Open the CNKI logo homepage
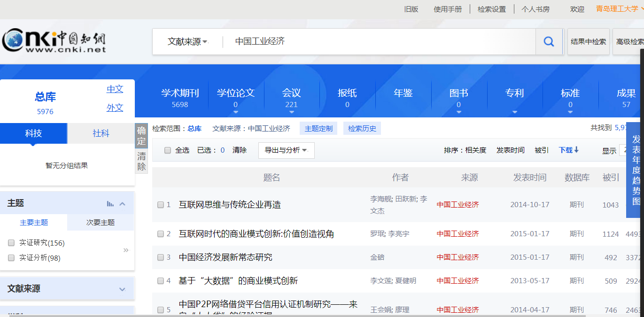644x317 pixels. (54, 40)
